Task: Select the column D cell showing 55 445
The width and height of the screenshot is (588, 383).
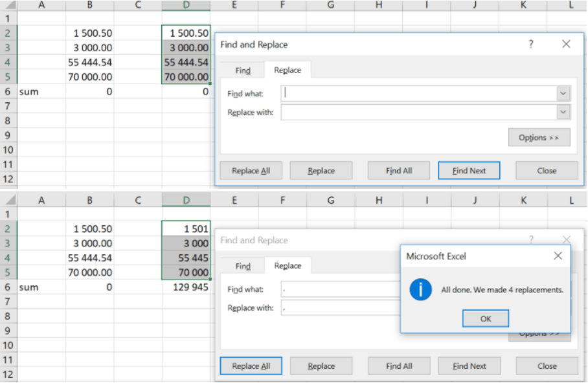Action: coord(187,258)
